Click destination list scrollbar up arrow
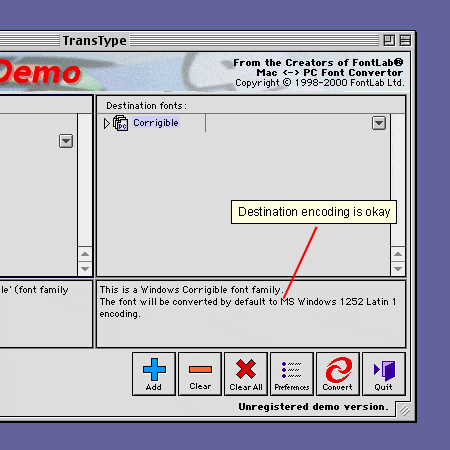Viewport: 450px width, 450px height. (398, 254)
